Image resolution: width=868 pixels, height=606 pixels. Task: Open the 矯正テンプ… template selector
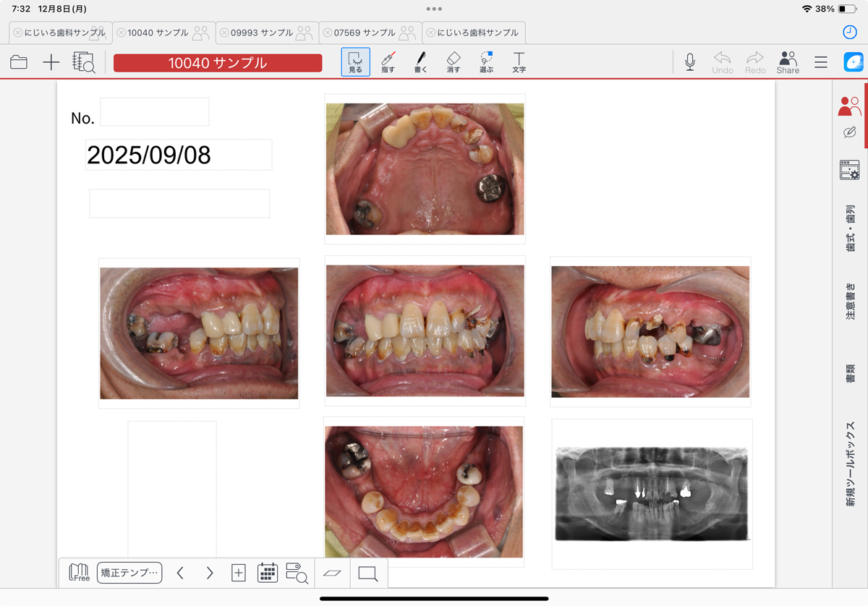pyautogui.click(x=129, y=573)
